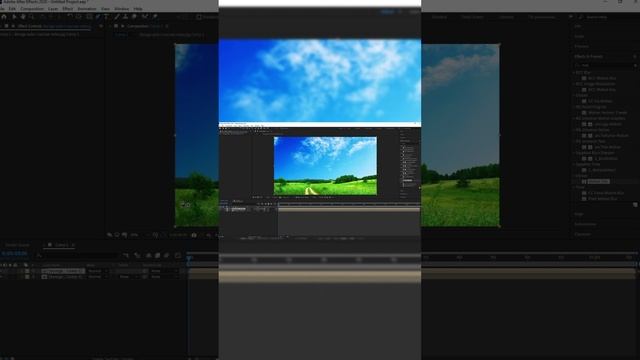Screen dimensions: 640x360
Task: Click the first layer's label color swatch
Action: coord(27,271)
